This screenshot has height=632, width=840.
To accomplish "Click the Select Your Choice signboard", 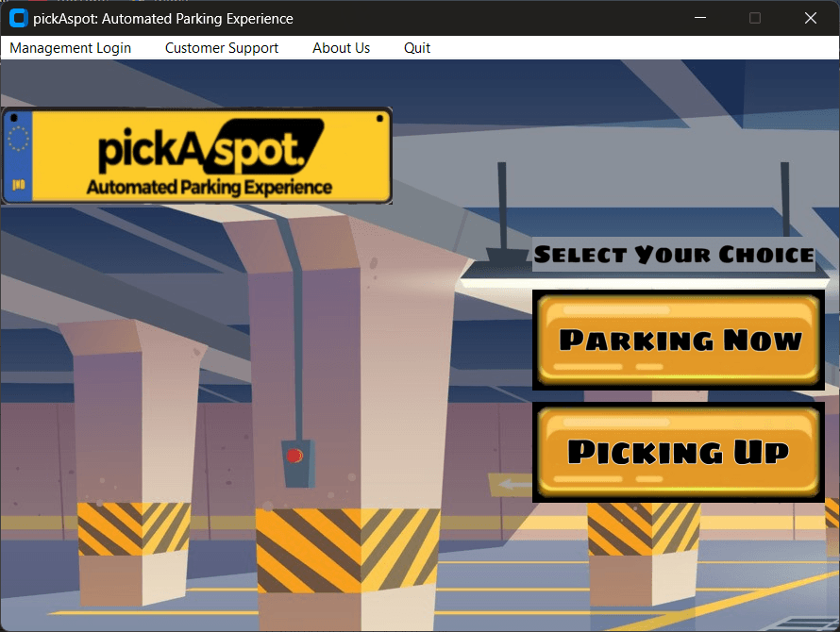I will pyautogui.click(x=673, y=255).
